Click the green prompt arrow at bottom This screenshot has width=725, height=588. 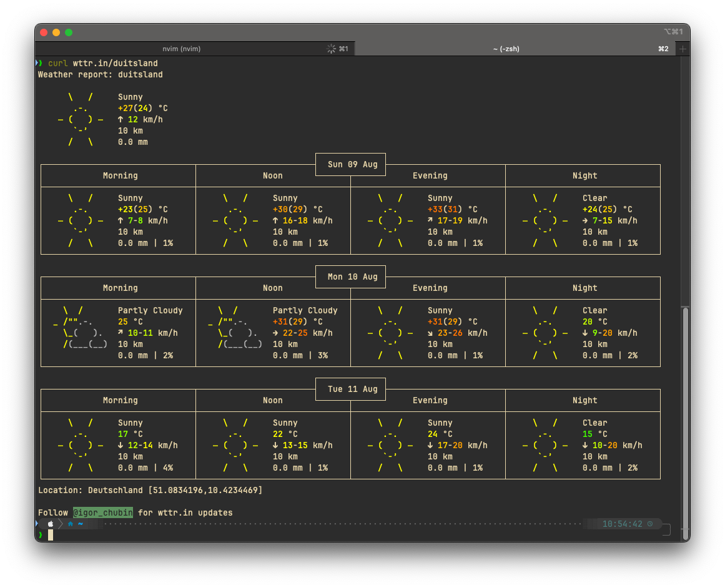coord(41,535)
